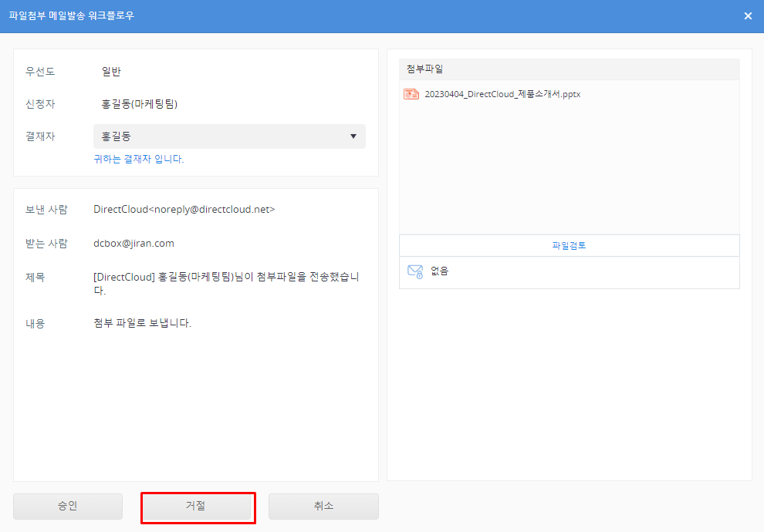
Task: Click the dropdown arrow in the 결재자 field
Action: click(353, 136)
